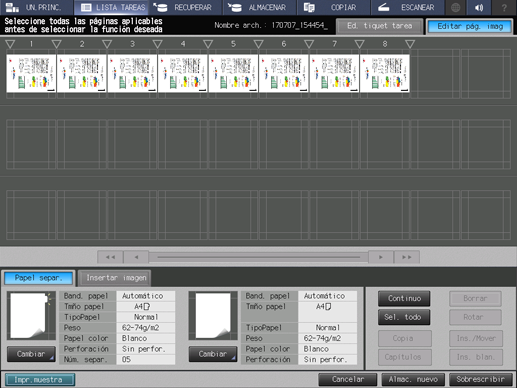This screenshot has height=388, width=517.
Task: Click Cambiar under the right-hand paper preview
Action: 213,354
